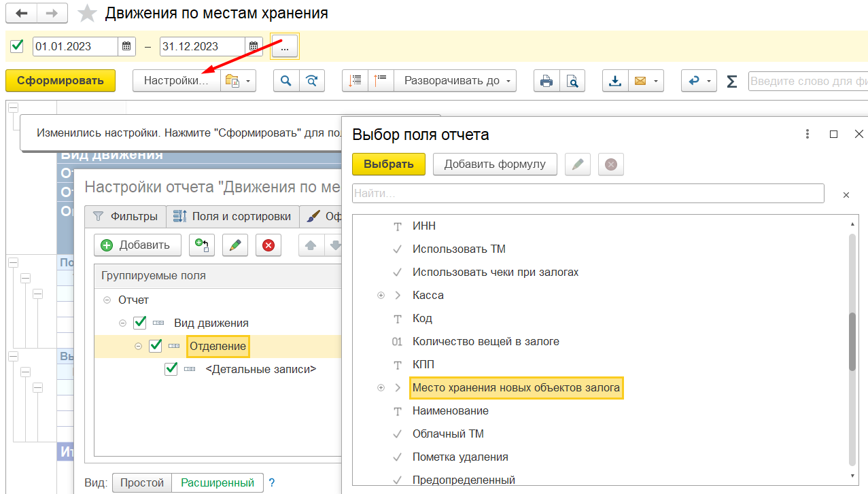The height and width of the screenshot is (494, 868).
Task: Add grouping with the plus-arrow icon
Action: click(202, 245)
